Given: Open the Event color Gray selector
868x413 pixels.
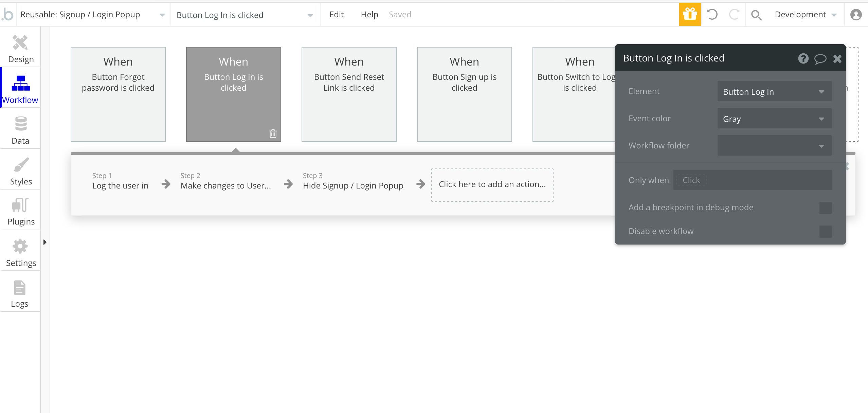Looking at the screenshot, I should (774, 119).
